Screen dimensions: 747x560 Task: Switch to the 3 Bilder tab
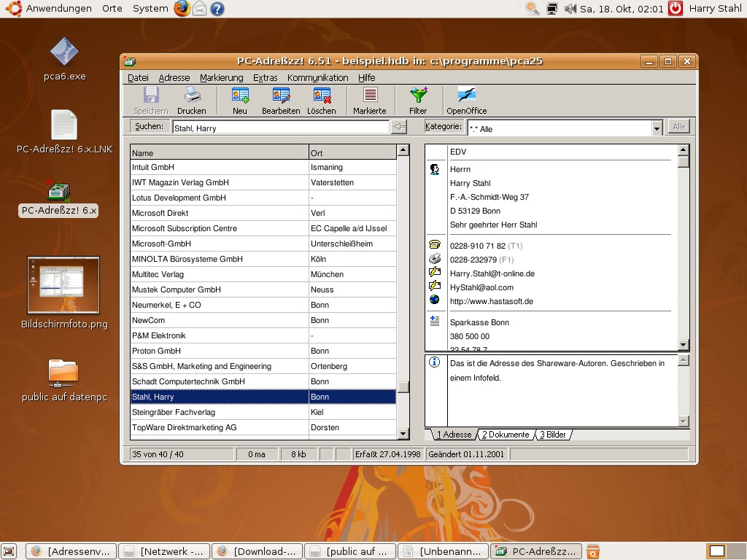click(x=552, y=435)
